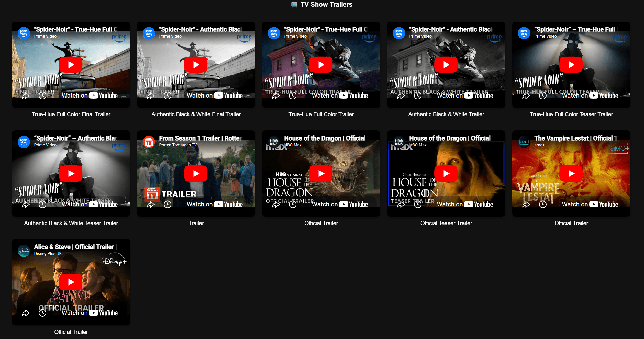Image resolution: width=644 pixels, height=339 pixels.
Task: Watch on YouTube link for True-Hue Final Trailer
Action: click(90, 96)
